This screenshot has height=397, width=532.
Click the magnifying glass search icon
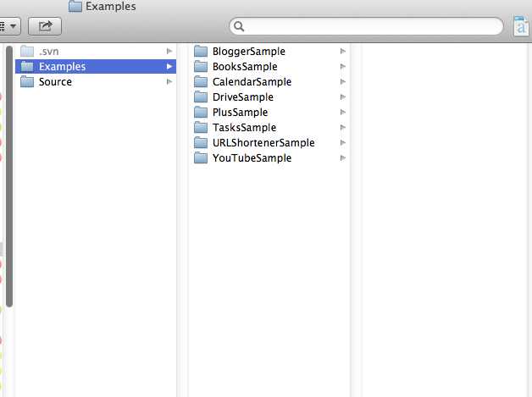tap(239, 26)
